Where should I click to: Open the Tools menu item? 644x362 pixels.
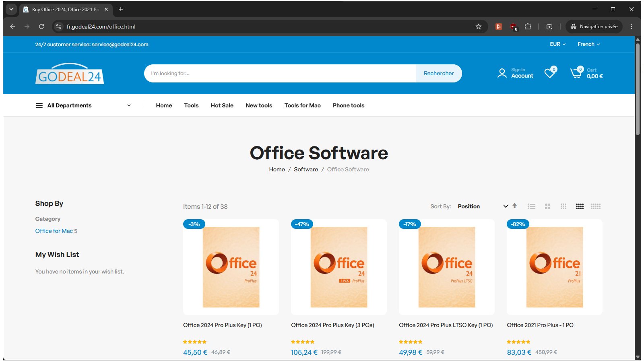coord(191,105)
